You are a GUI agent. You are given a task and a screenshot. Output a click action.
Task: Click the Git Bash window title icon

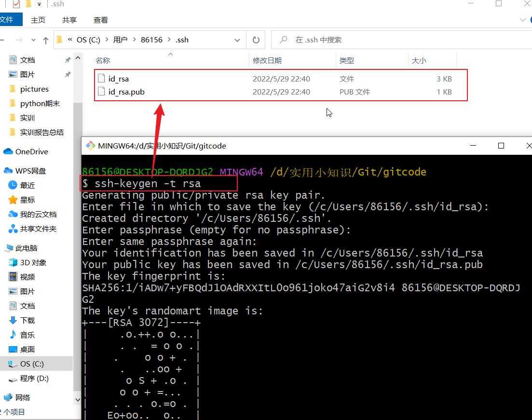[x=90, y=146]
